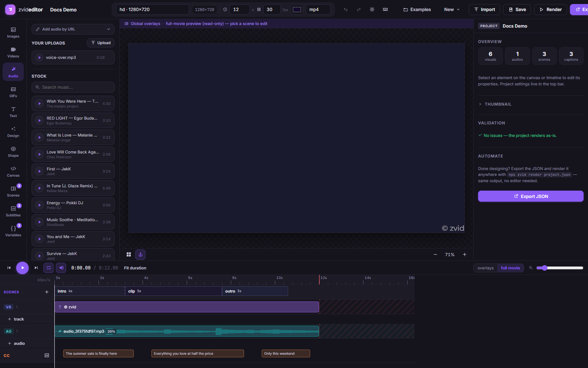Click the Import button
Viewport: 588px width, 368px height.
click(x=484, y=10)
